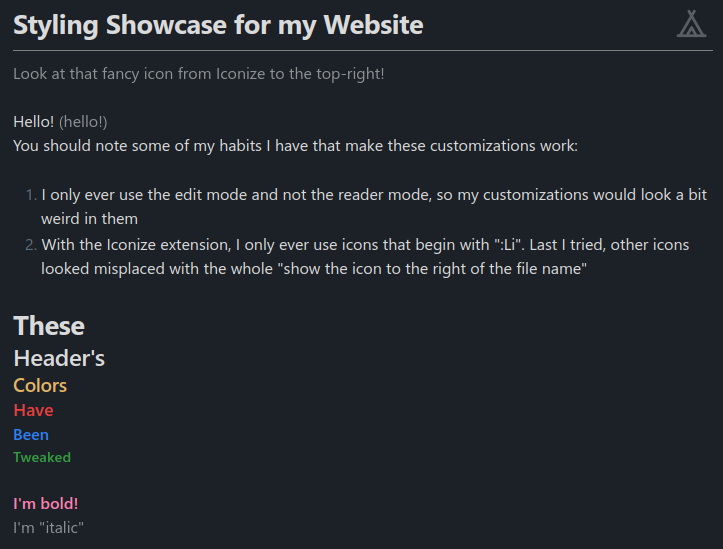Screen dimensions: 723x549
Task: Click the grey I'm "italic" text
Action: [x=48, y=527]
